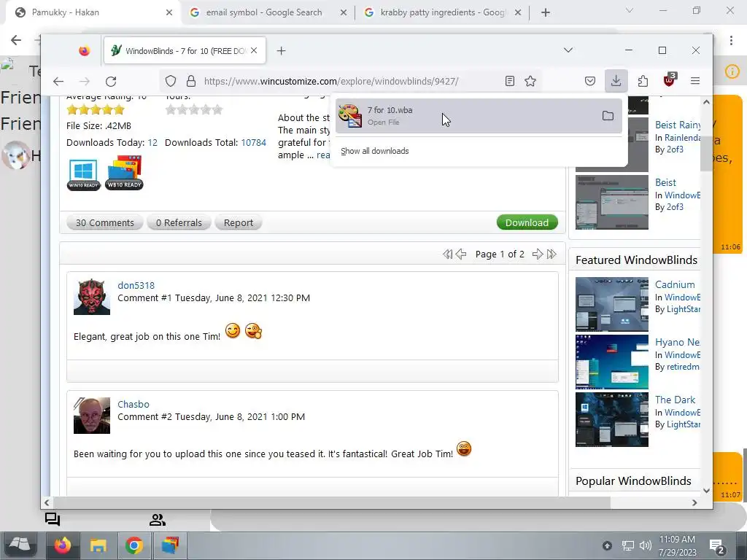
Task: Go to previous comments page arrow
Action: click(461, 254)
